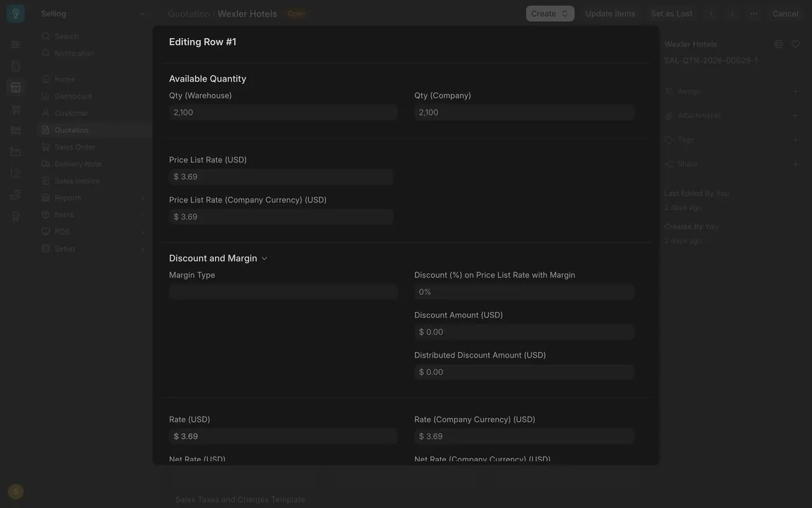Open the Create dropdown button
The width and height of the screenshot is (812, 508).
pos(550,13)
